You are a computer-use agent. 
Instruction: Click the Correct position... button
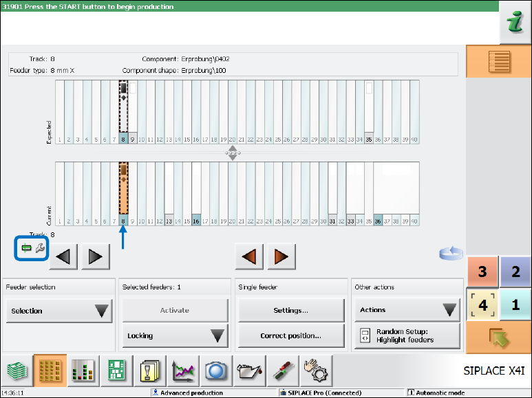[291, 335]
